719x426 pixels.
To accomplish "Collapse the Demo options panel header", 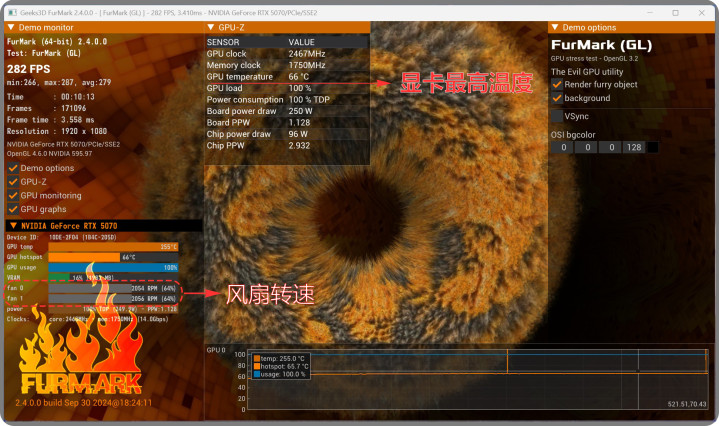I will click(x=556, y=28).
